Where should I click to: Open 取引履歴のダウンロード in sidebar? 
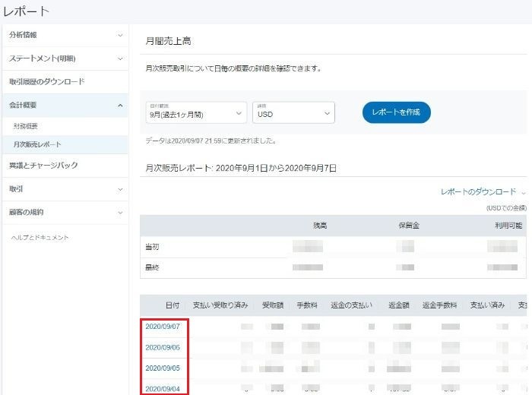[x=47, y=82]
